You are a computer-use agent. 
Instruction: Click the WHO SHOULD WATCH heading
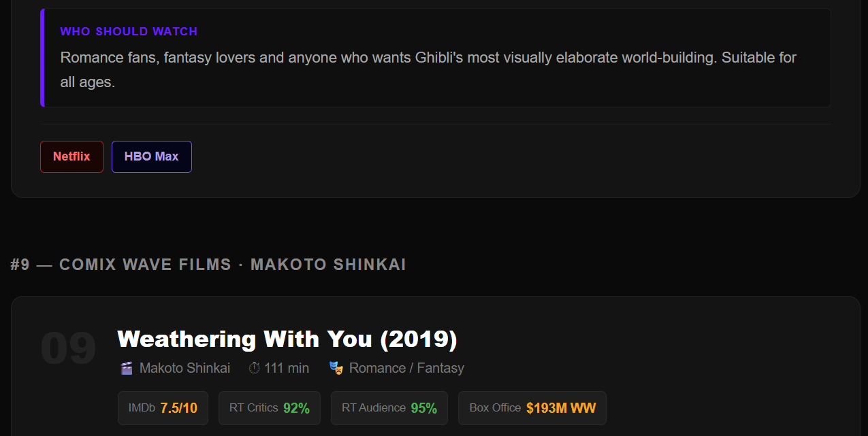point(129,31)
